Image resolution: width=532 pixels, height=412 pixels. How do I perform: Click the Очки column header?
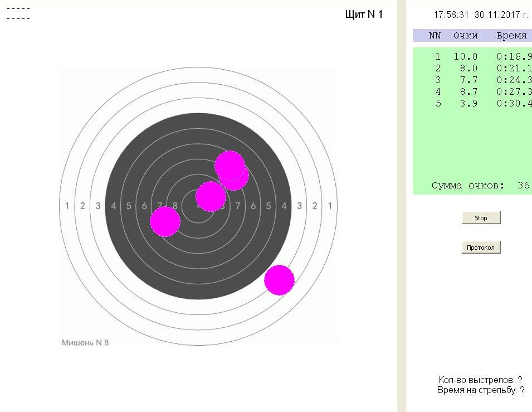click(x=465, y=36)
